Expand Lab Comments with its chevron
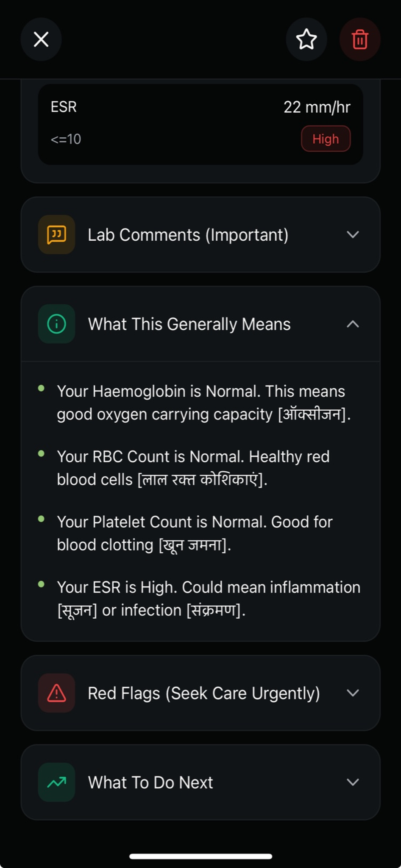The image size is (401, 868). point(353,234)
